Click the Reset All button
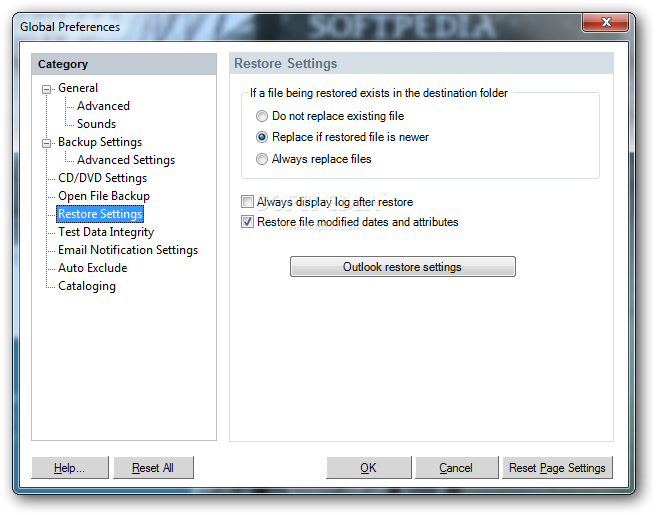 click(153, 467)
